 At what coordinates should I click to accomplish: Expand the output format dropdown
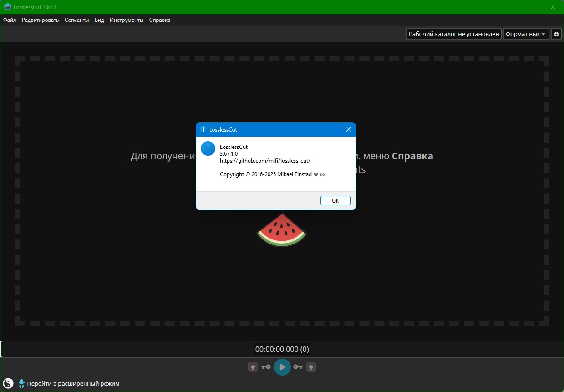pyautogui.click(x=526, y=34)
